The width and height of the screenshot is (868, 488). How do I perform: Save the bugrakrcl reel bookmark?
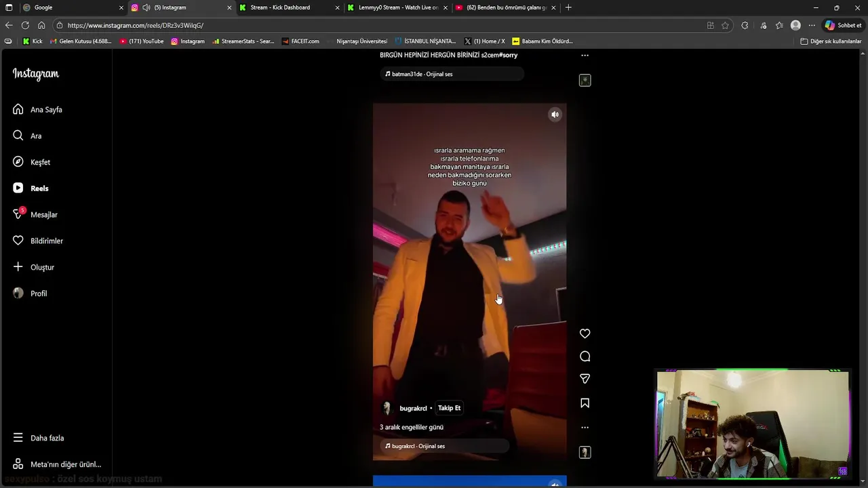pos(585,403)
